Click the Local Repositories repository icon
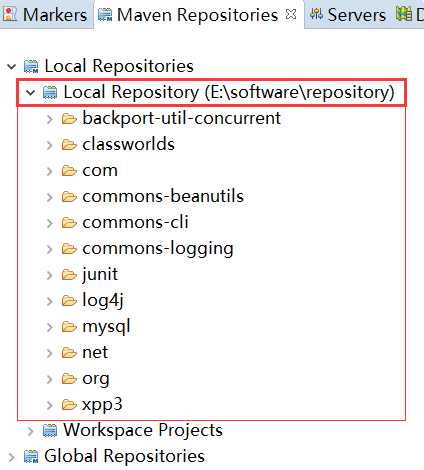 click(31, 66)
